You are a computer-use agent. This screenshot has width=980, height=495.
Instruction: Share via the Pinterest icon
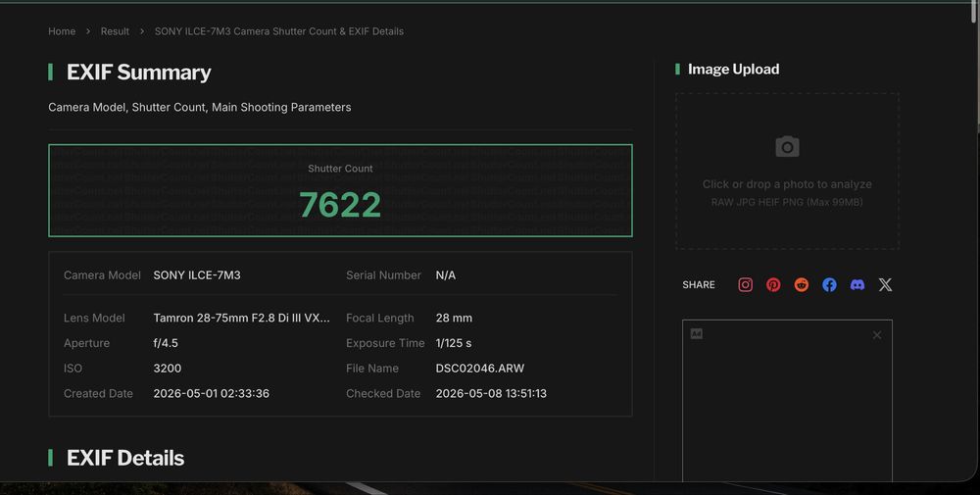click(x=773, y=285)
